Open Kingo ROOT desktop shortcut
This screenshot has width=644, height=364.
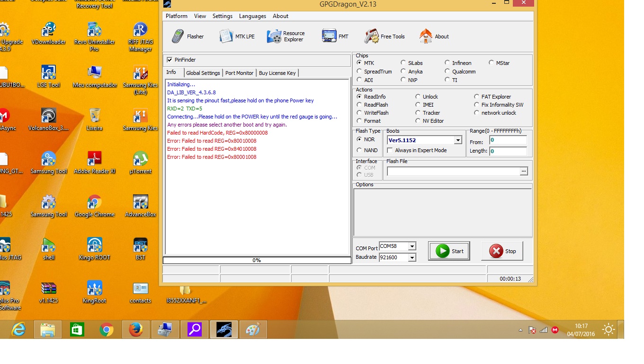[95, 249]
